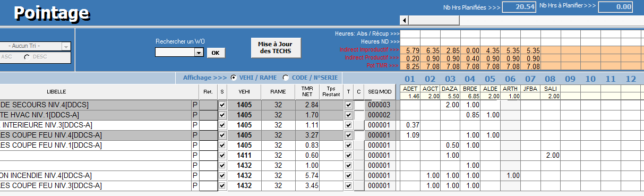The image size is (644, 196).
Task: Click the SEQ MOD column header
Action: (380, 92)
